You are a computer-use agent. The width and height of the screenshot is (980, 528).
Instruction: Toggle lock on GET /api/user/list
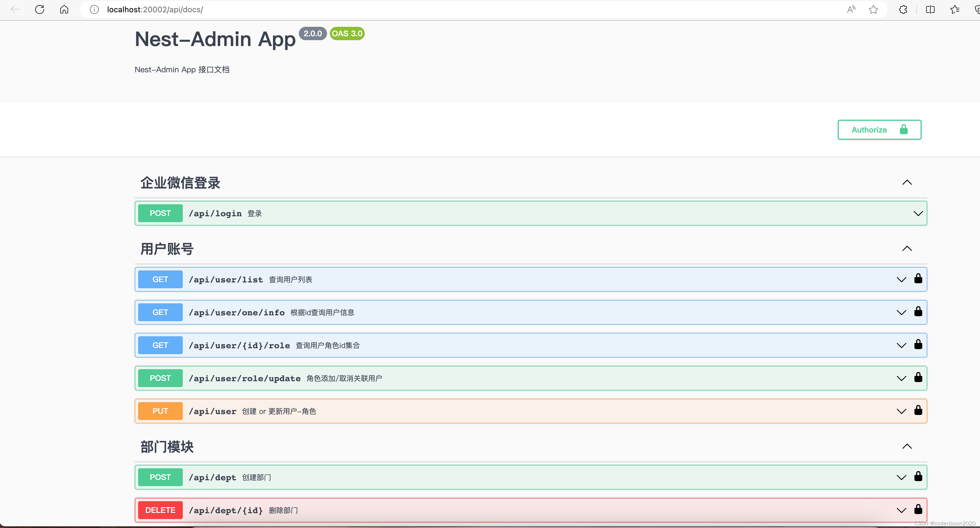[x=918, y=279]
